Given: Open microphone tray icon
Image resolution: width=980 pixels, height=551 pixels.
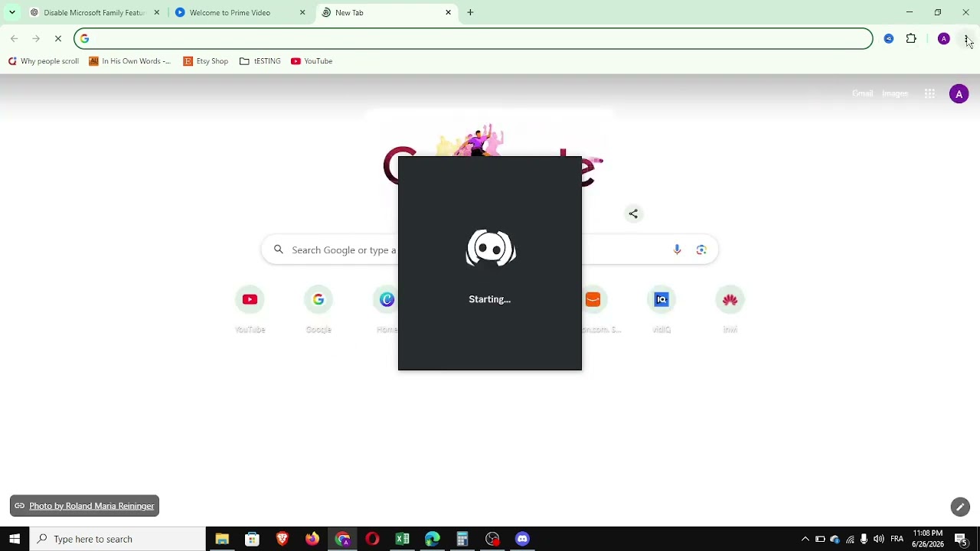Looking at the screenshot, I should (864, 539).
